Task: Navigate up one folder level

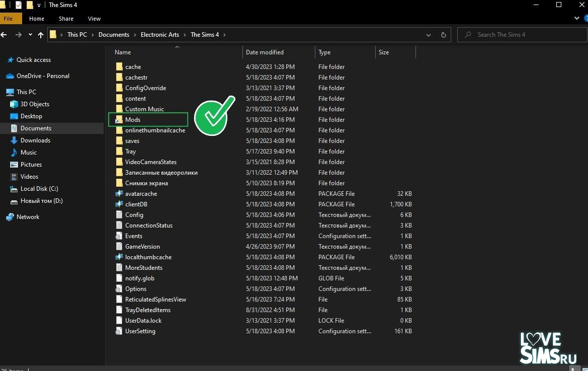Action: [41, 35]
